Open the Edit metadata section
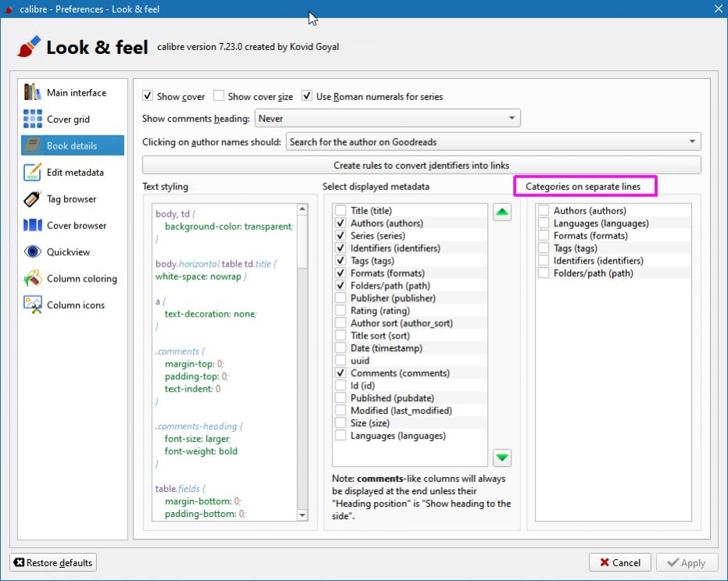 click(x=73, y=172)
